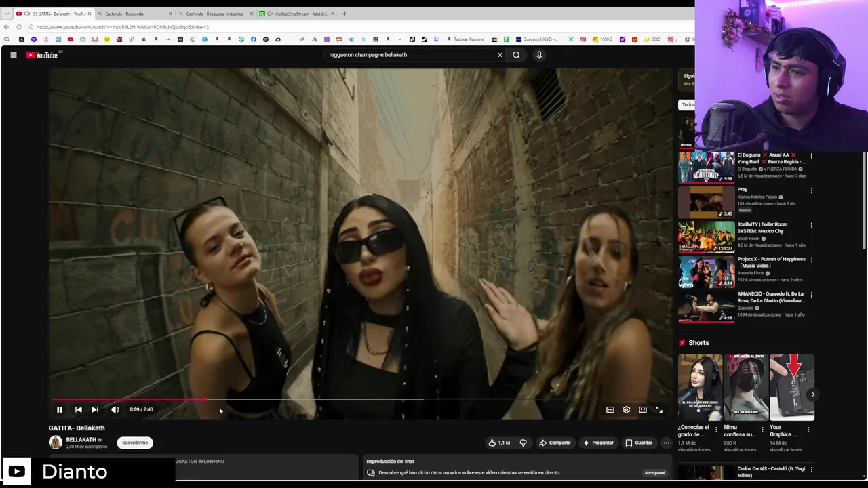Click the Compartir share button

(x=555, y=443)
